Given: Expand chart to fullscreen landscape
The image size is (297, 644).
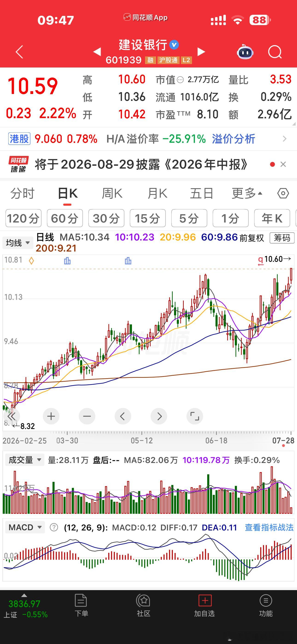Looking at the screenshot, I should point(195,416).
